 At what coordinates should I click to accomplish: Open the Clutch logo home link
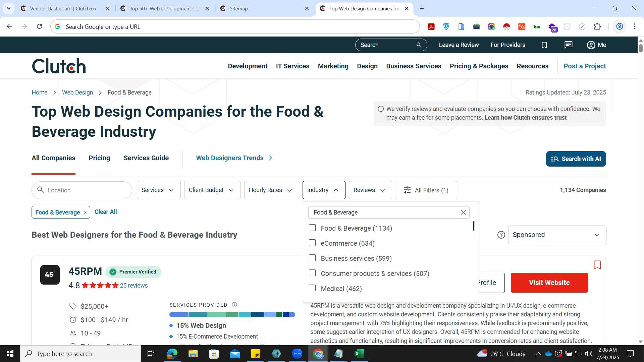(x=59, y=66)
